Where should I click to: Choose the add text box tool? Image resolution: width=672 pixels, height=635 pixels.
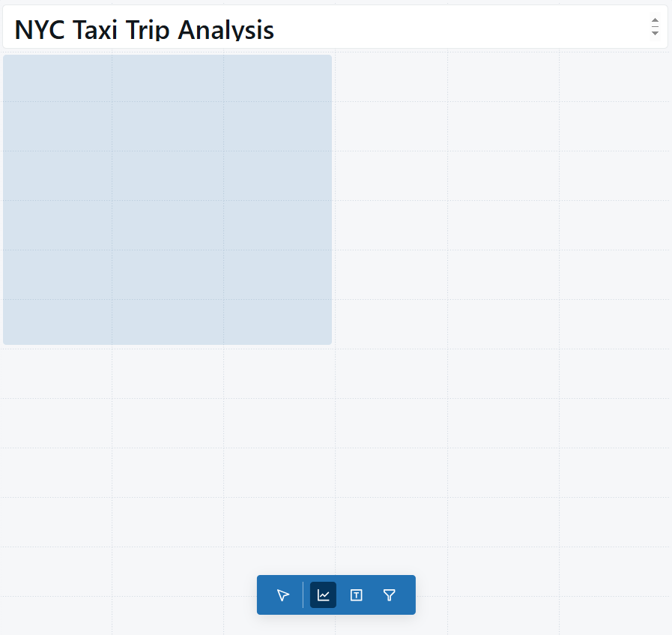click(x=356, y=595)
